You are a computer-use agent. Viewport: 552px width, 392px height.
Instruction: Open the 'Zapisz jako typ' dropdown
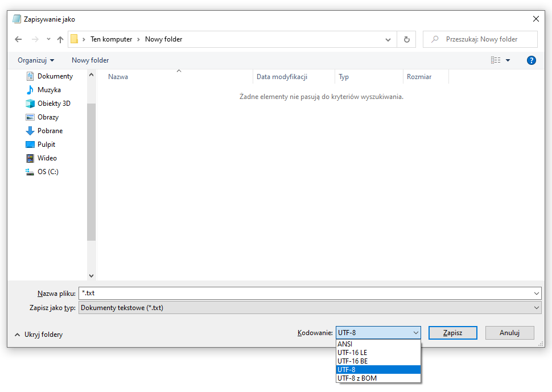pos(537,307)
